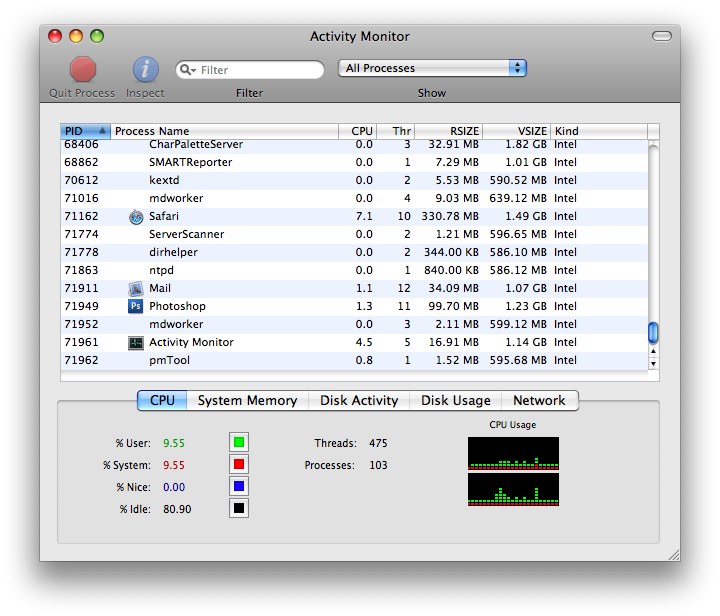This screenshot has height=616, width=720.
Task: Sort by Process Name column header
Action: (225, 131)
